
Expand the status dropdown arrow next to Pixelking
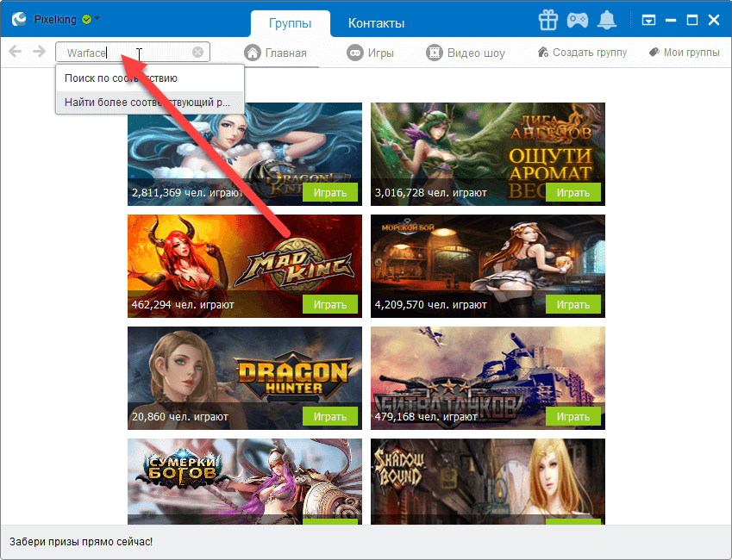(97, 19)
